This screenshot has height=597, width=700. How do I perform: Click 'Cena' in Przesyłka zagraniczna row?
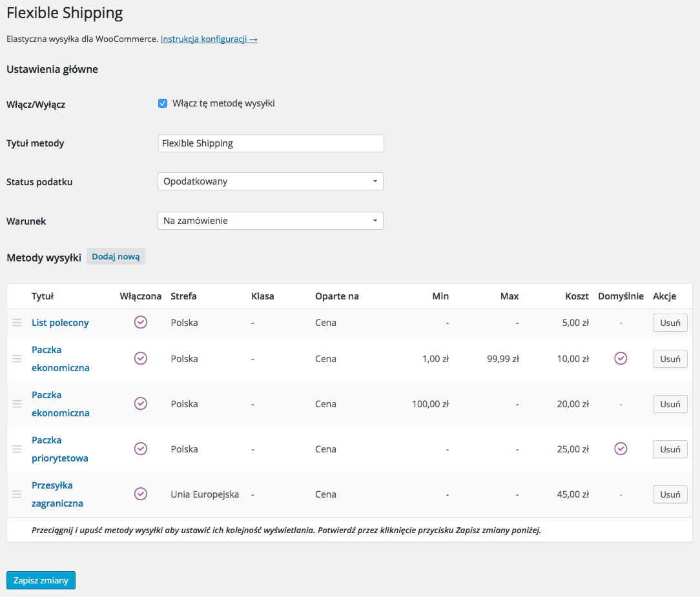pyautogui.click(x=326, y=494)
